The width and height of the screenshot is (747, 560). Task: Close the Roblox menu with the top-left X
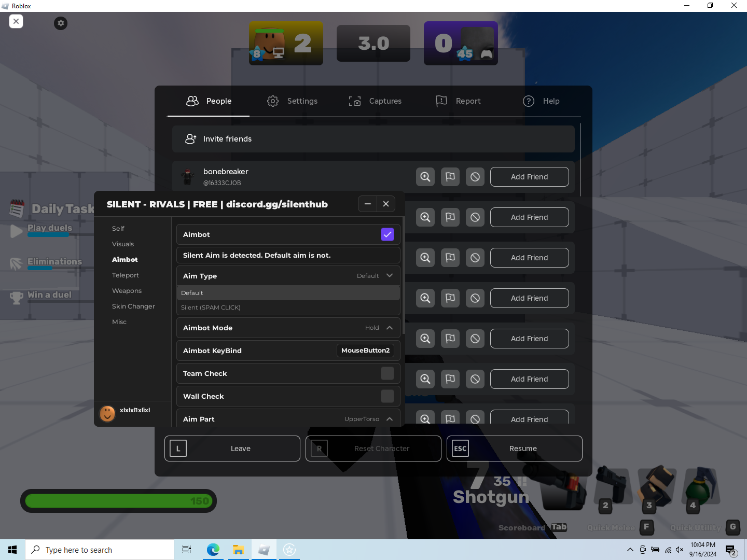point(16,21)
